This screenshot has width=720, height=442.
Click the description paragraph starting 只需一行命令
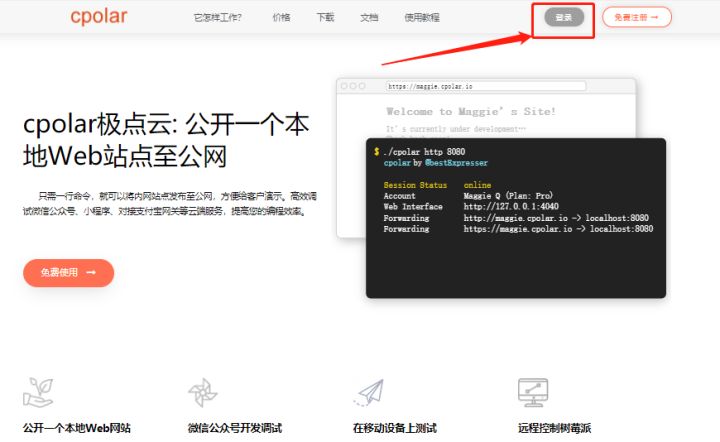pyautogui.click(x=170, y=204)
